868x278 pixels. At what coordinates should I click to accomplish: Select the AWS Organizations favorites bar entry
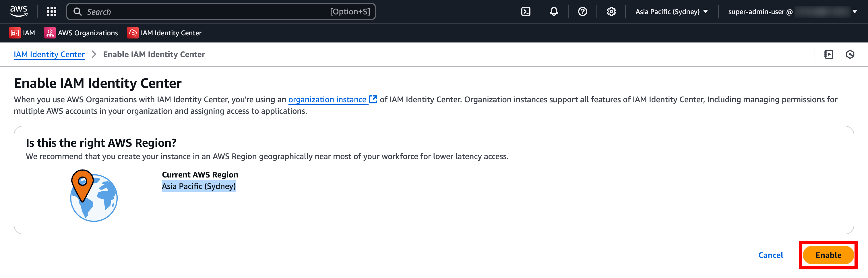pos(88,33)
